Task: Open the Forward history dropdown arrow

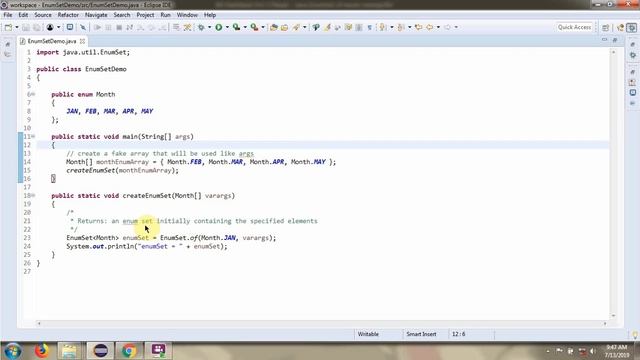Action: coord(456,27)
